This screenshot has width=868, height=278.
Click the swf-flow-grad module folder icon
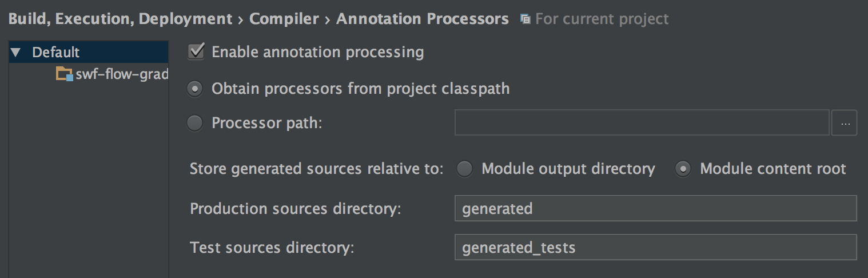tap(65, 74)
